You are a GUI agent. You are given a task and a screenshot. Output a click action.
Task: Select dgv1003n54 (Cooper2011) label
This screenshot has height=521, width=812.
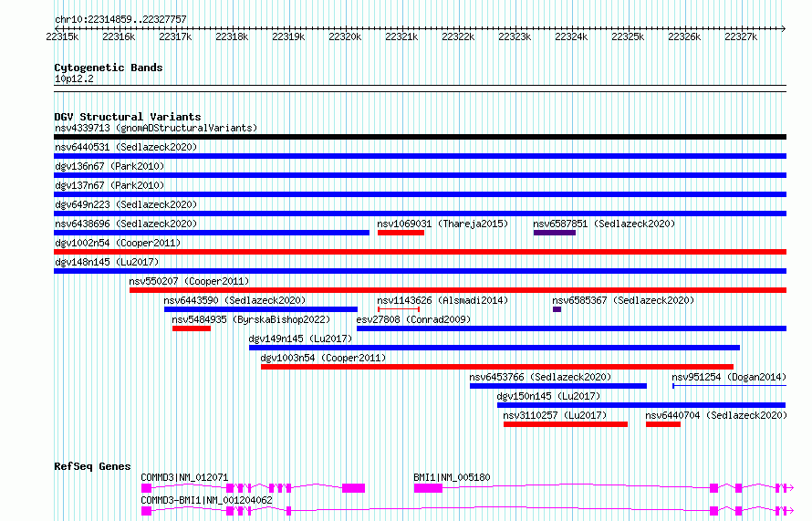[x=323, y=358]
